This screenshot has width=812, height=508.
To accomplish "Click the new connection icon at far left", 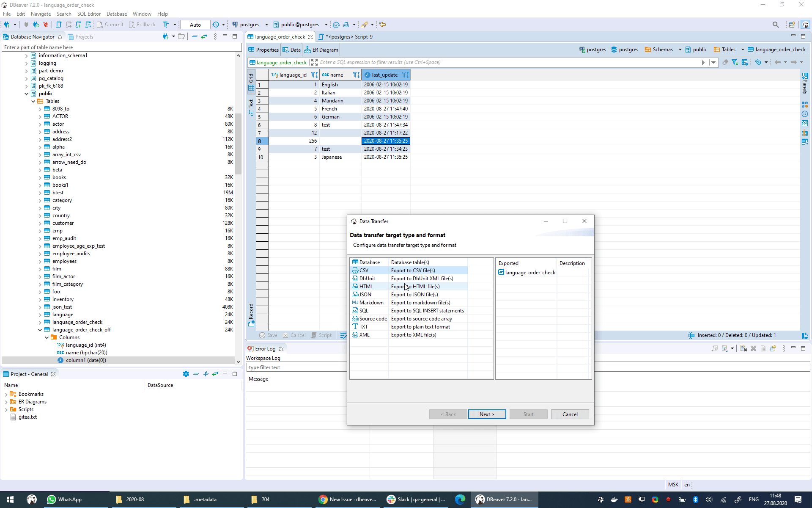I will 7,25.
